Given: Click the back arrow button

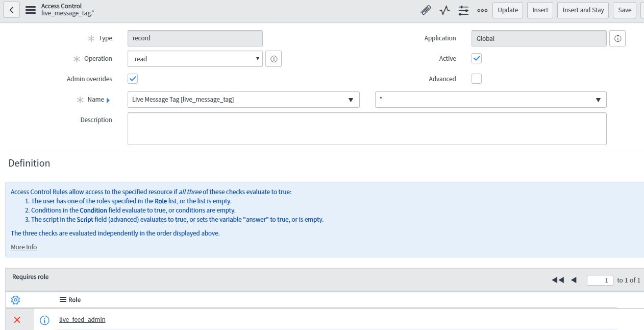Looking at the screenshot, I should tap(11, 10).
